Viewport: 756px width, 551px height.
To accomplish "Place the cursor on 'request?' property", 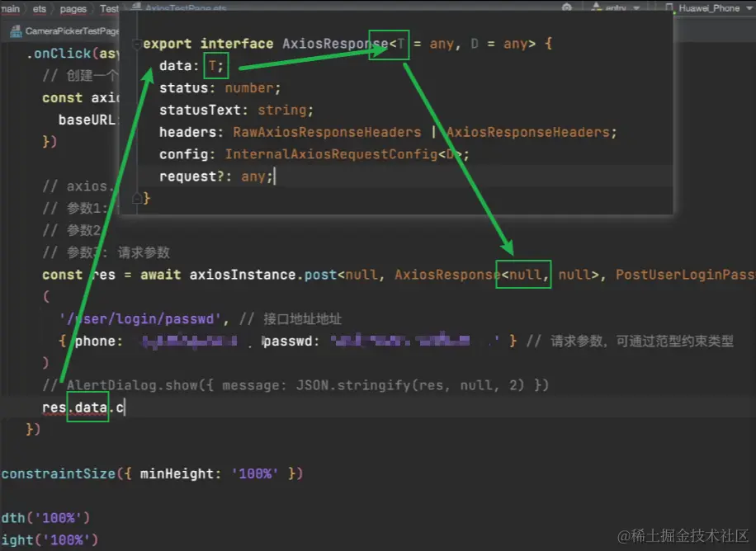I will coord(192,177).
